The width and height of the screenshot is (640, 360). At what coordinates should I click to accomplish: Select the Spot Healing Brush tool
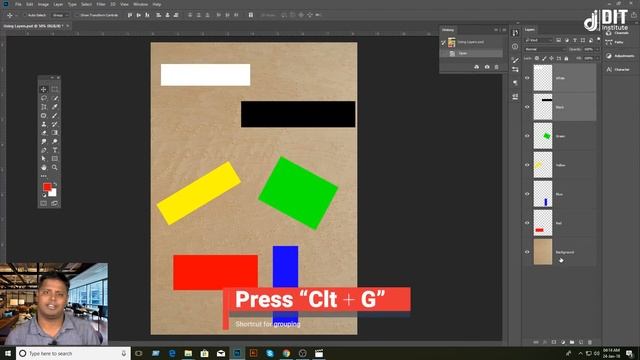point(44,116)
